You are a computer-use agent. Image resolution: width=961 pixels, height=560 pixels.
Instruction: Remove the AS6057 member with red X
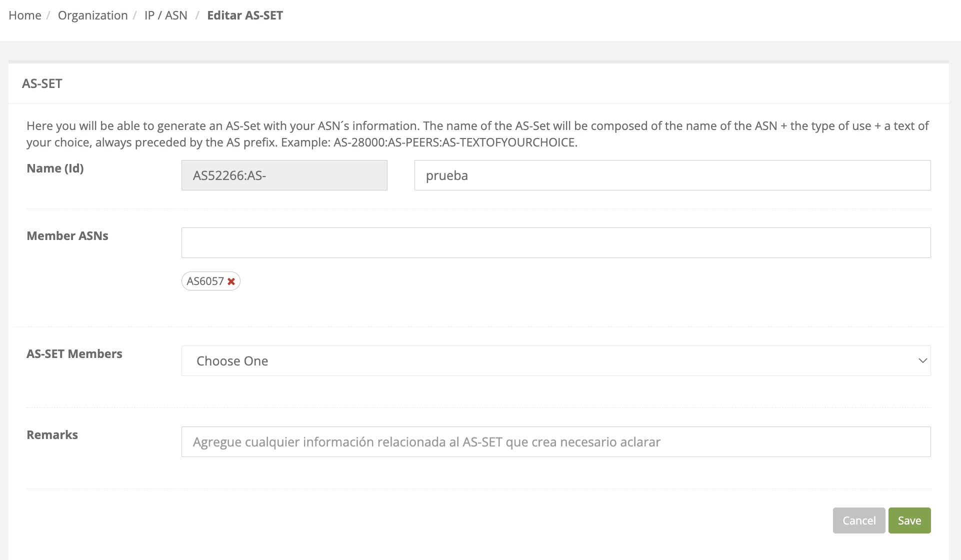point(231,281)
